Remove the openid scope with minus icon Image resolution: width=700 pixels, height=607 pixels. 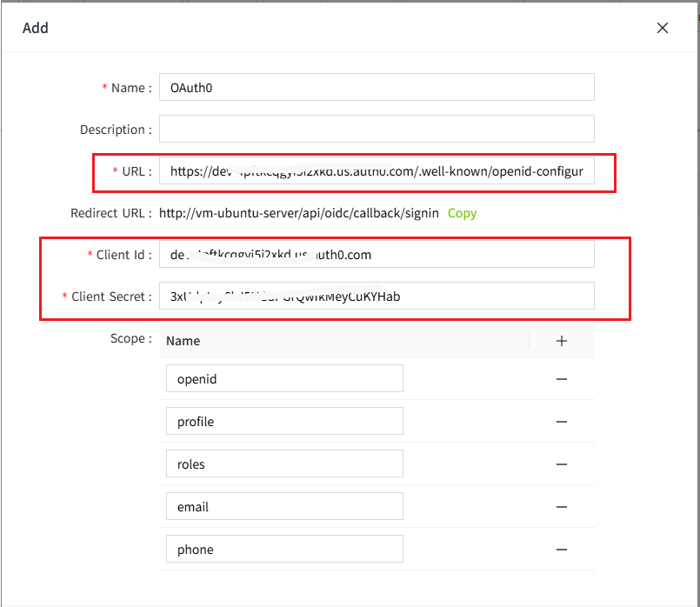click(562, 379)
